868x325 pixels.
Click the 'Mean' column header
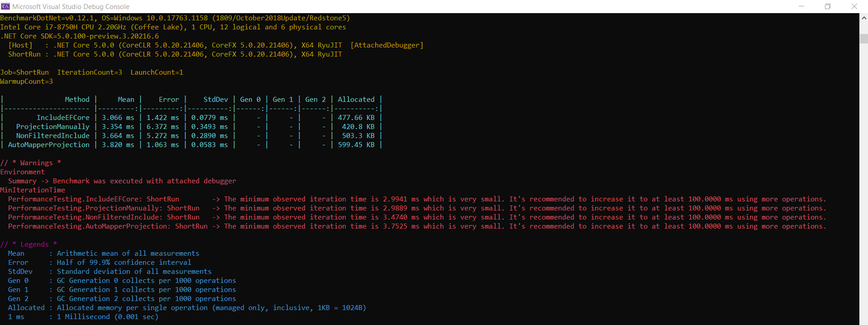126,100
